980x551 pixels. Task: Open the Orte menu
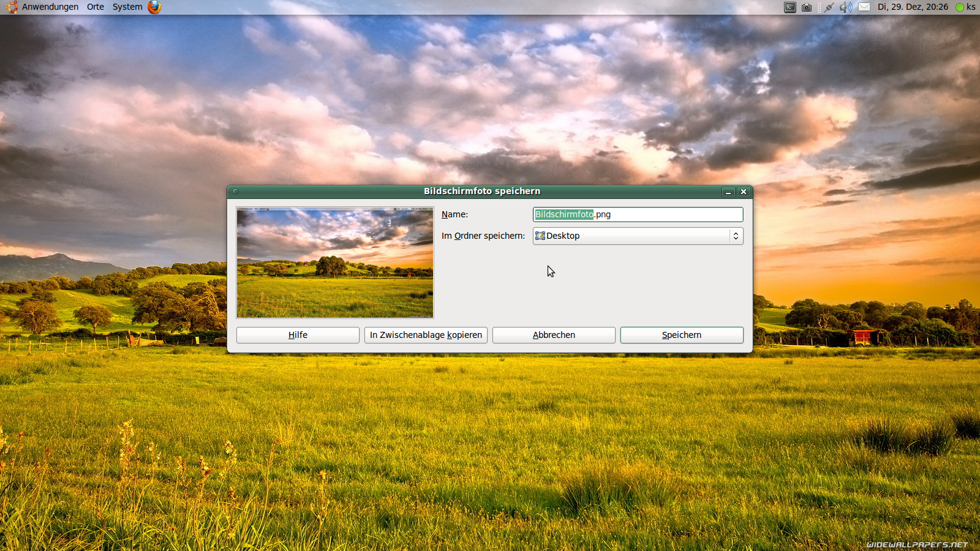96,7
